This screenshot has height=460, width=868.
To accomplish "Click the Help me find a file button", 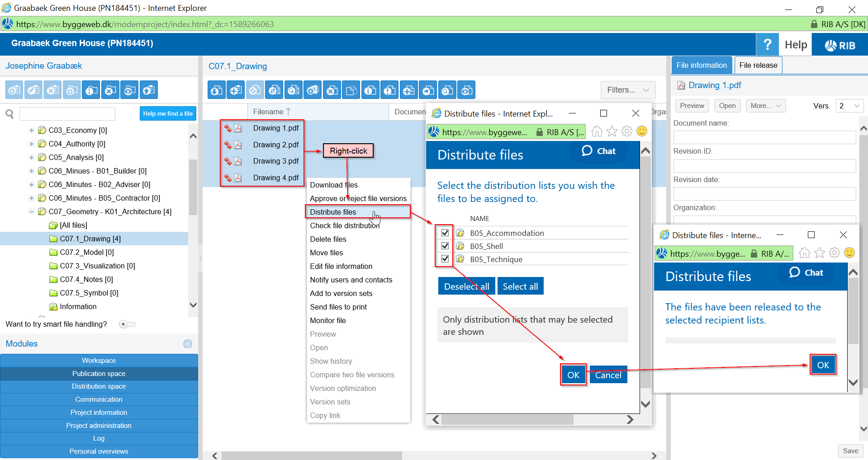I will [x=168, y=113].
